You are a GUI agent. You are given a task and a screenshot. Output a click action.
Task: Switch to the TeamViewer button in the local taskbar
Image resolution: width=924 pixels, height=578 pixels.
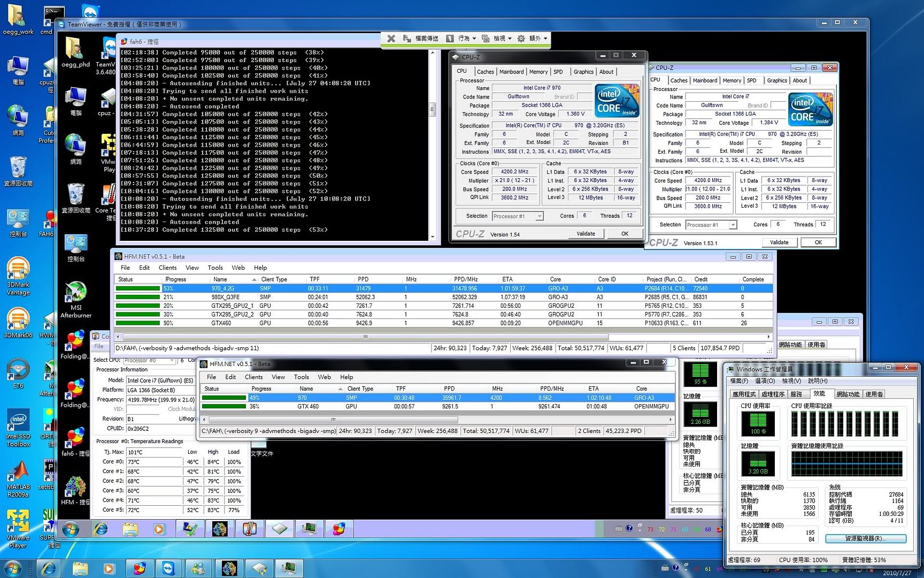[x=169, y=568]
